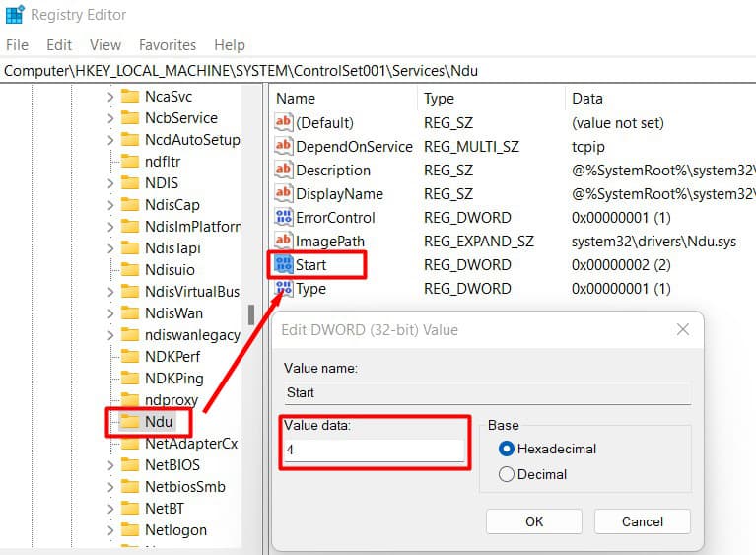Click the '0x00000002 (2)' data cell

tap(621, 265)
